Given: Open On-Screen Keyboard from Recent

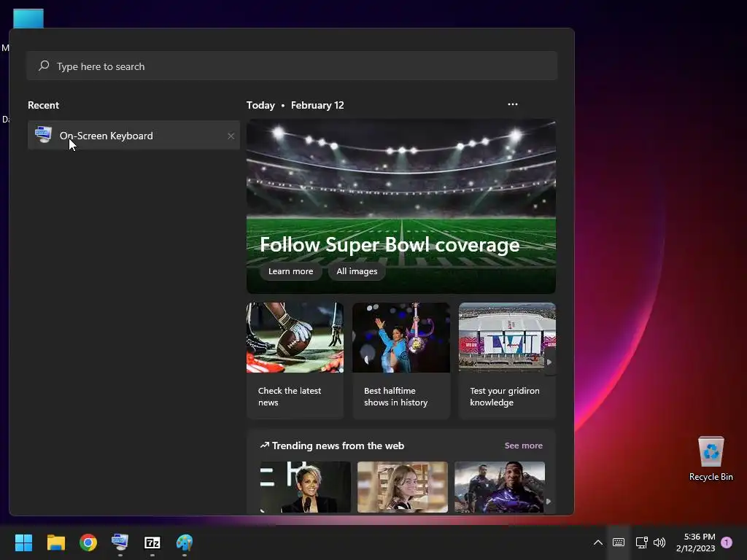Looking at the screenshot, I should coord(133,135).
